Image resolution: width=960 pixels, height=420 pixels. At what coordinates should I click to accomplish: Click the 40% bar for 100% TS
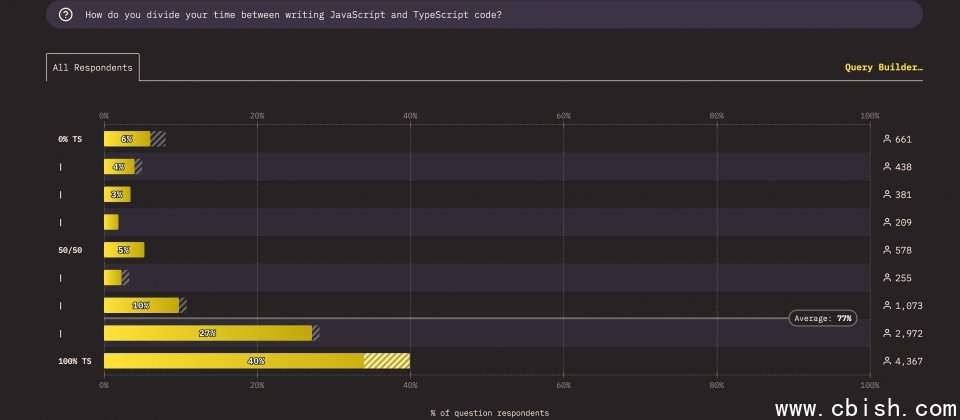[x=234, y=361]
